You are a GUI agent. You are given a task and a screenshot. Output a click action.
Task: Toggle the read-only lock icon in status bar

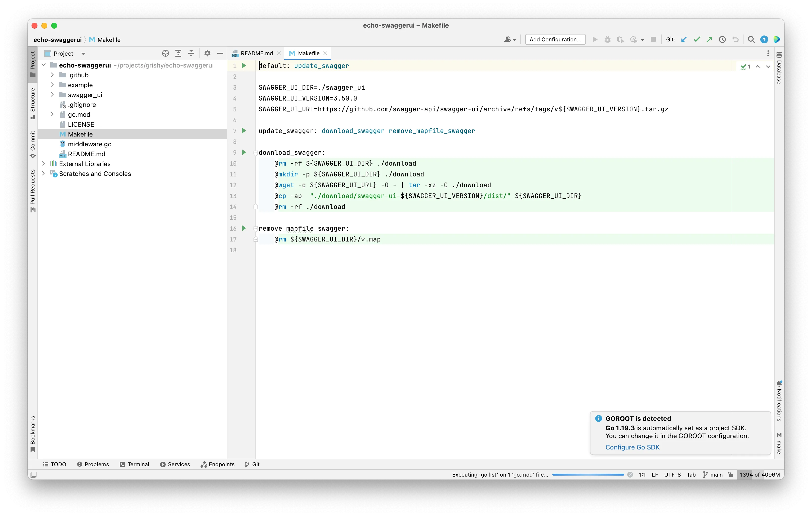pyautogui.click(x=730, y=475)
